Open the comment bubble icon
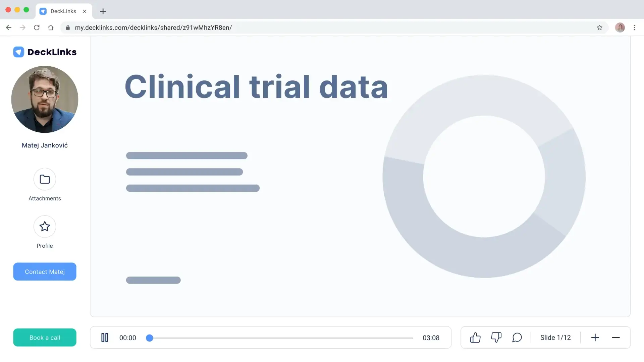Image resolution: width=644 pixels, height=362 pixels. [x=517, y=338]
